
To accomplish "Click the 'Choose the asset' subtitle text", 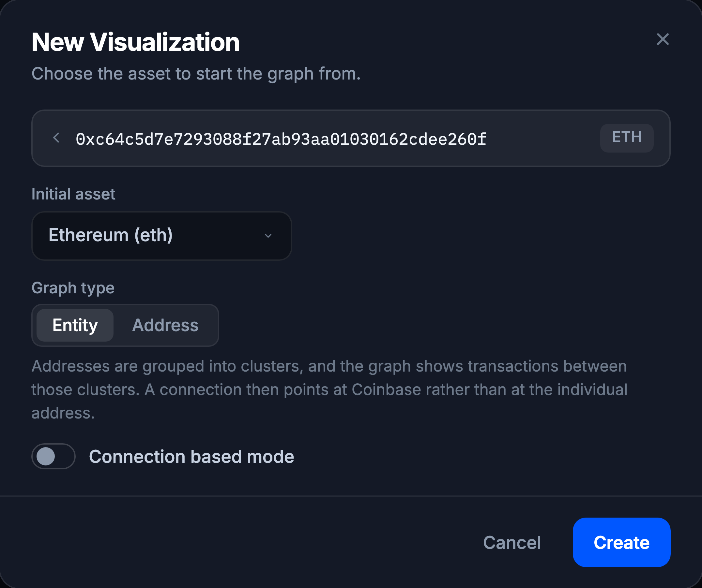I will (196, 74).
